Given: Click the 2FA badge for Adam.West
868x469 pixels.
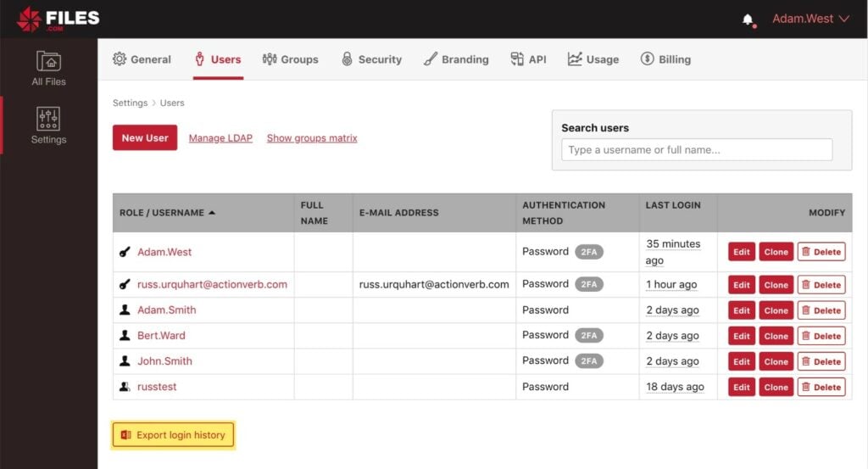Looking at the screenshot, I should pos(589,252).
